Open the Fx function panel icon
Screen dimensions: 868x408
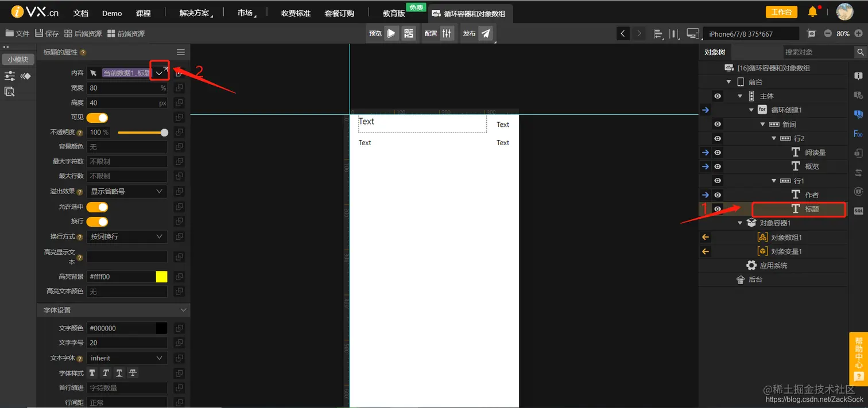[858, 134]
